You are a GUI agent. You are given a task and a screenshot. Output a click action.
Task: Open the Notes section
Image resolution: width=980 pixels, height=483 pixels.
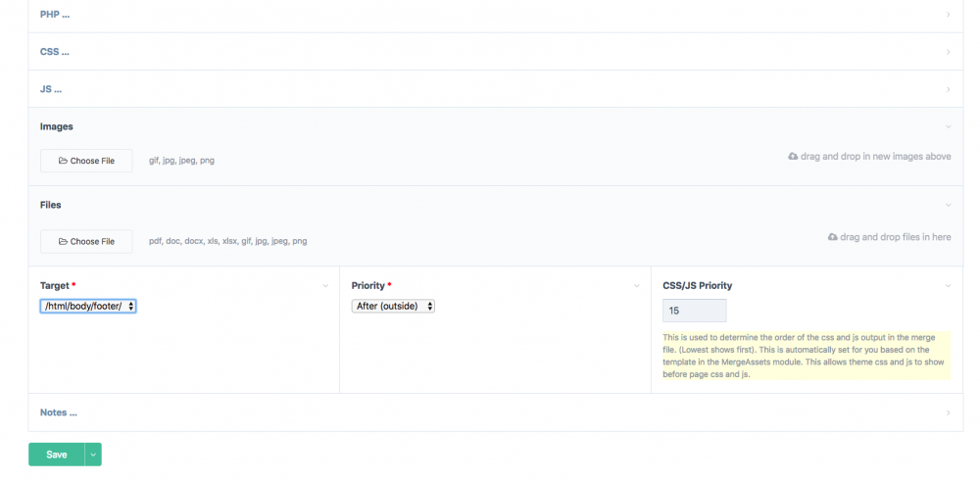[x=59, y=412]
